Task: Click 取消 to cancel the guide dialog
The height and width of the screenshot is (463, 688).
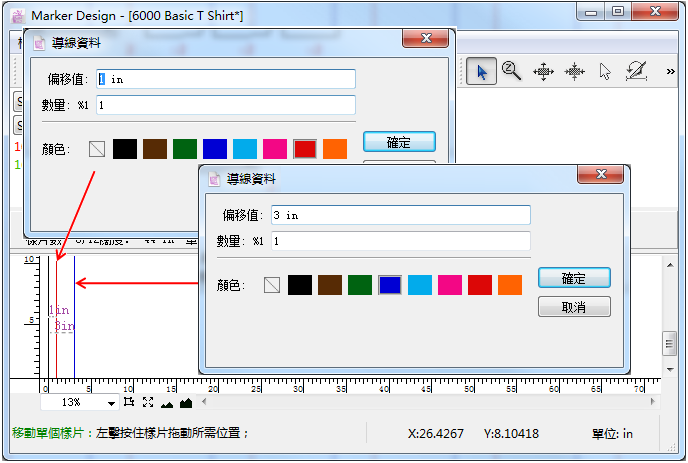Action: point(574,307)
